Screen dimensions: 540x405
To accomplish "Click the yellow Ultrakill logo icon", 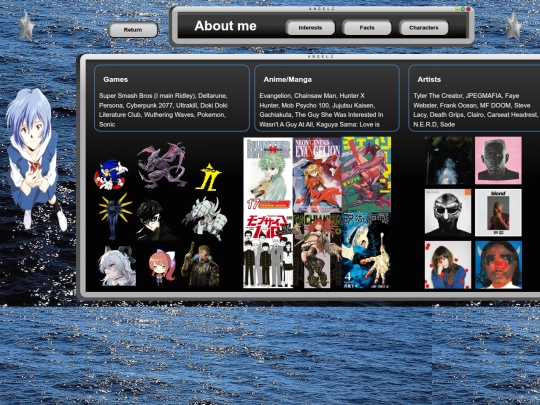I will [x=209, y=177].
